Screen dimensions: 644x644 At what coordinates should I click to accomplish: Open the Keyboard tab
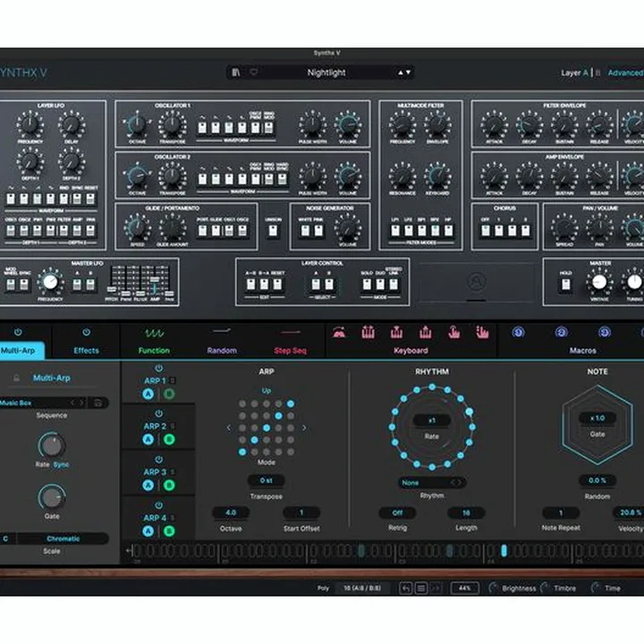(411, 351)
